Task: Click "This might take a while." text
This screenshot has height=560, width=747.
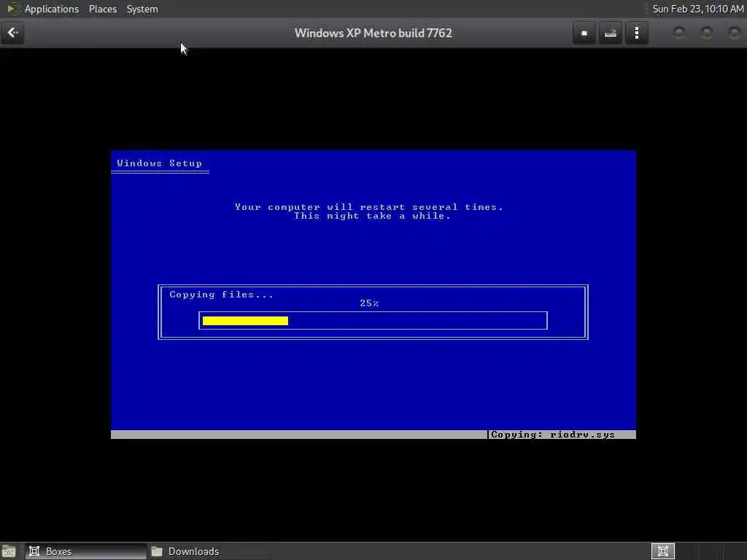Action: 372,216
